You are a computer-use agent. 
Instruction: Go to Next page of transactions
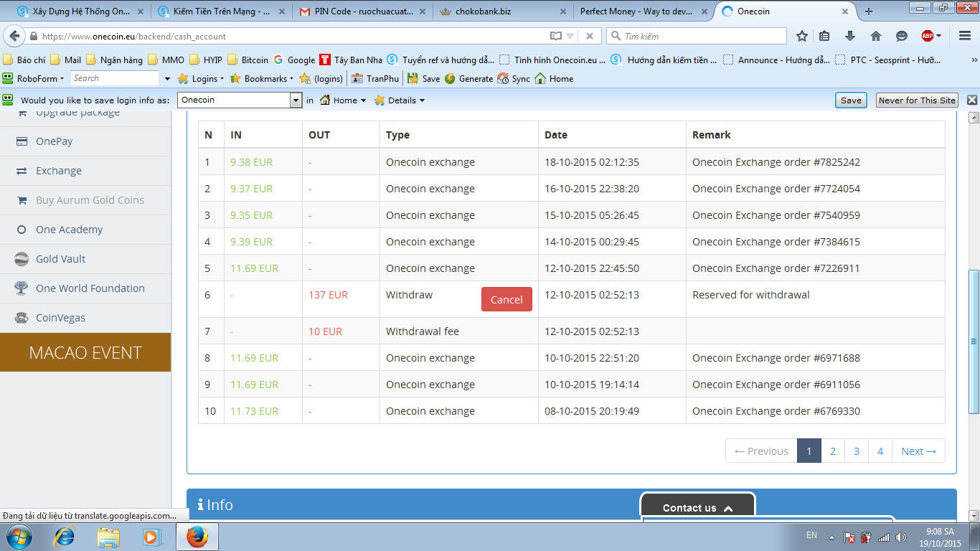click(918, 451)
